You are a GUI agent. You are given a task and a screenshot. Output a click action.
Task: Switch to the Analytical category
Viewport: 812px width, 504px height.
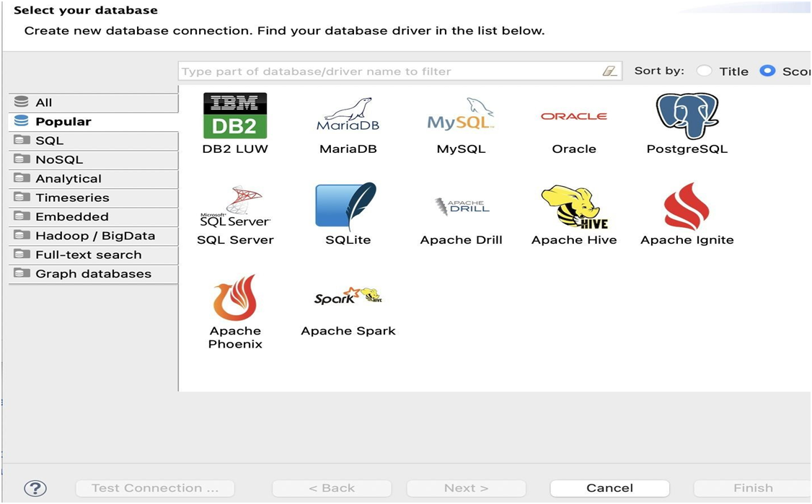(94, 180)
